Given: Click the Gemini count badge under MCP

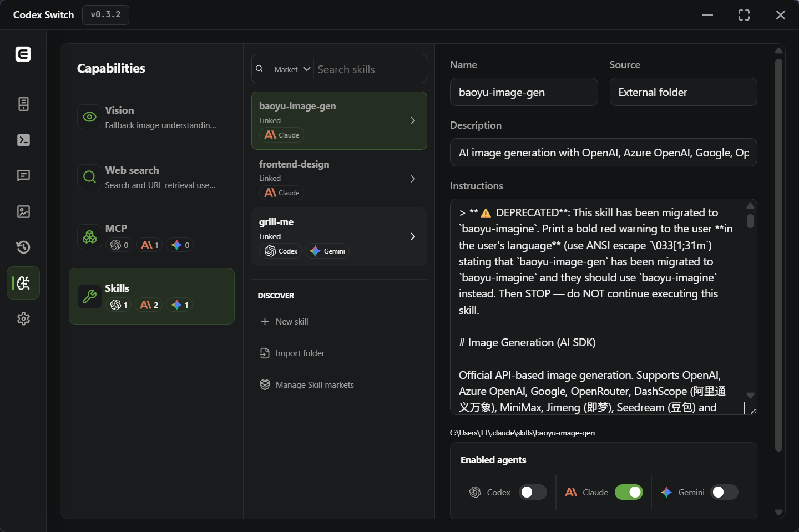Looking at the screenshot, I should click(x=180, y=245).
